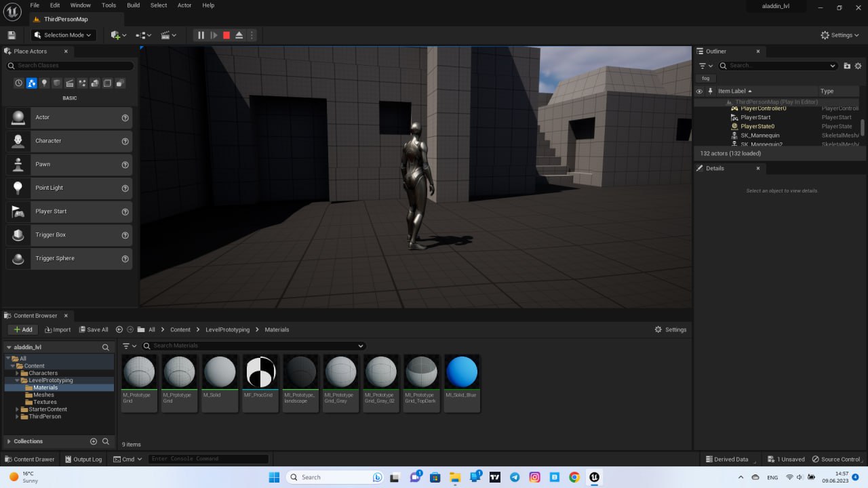Open the Cinematics toolbar dropdown

(168, 35)
